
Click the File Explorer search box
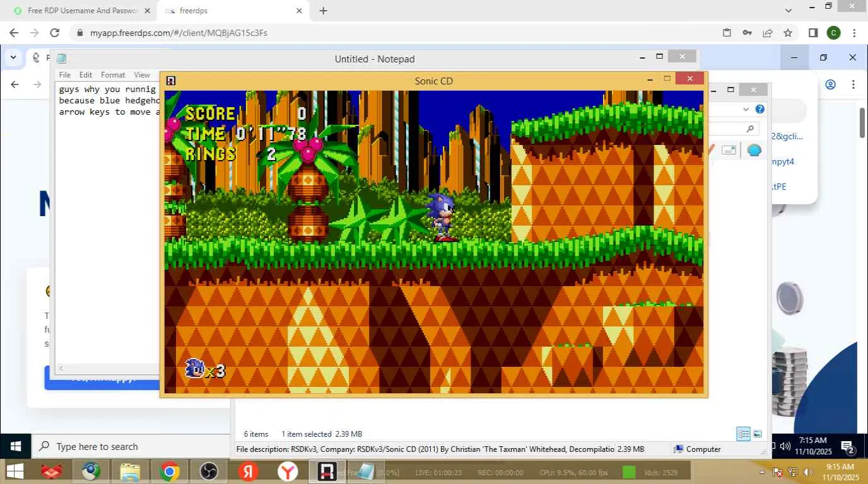pos(735,129)
